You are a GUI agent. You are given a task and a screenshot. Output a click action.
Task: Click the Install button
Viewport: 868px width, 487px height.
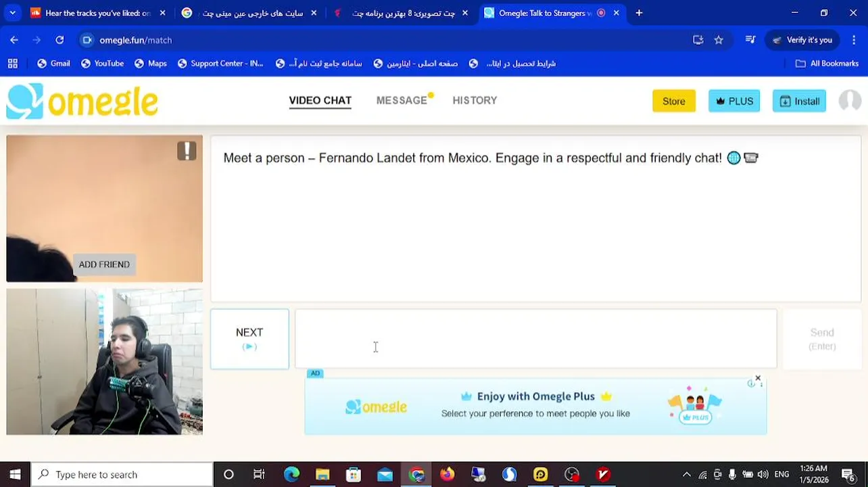coord(799,101)
